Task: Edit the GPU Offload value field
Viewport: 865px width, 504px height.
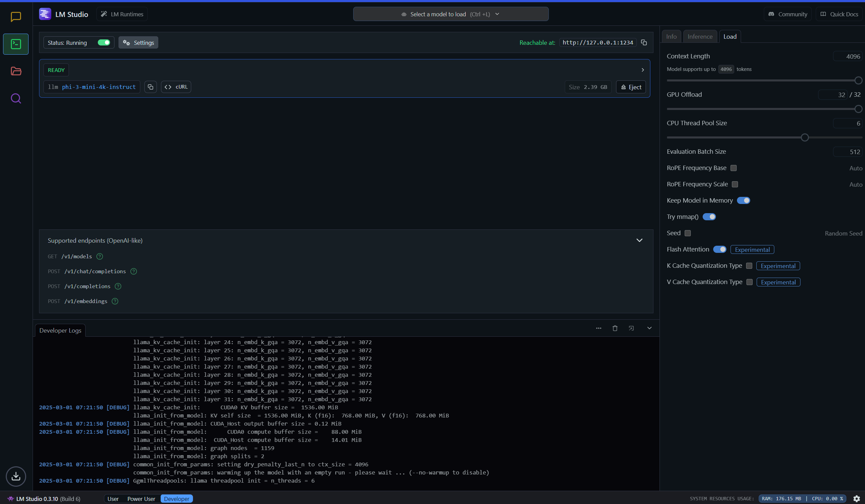Action: (832, 95)
